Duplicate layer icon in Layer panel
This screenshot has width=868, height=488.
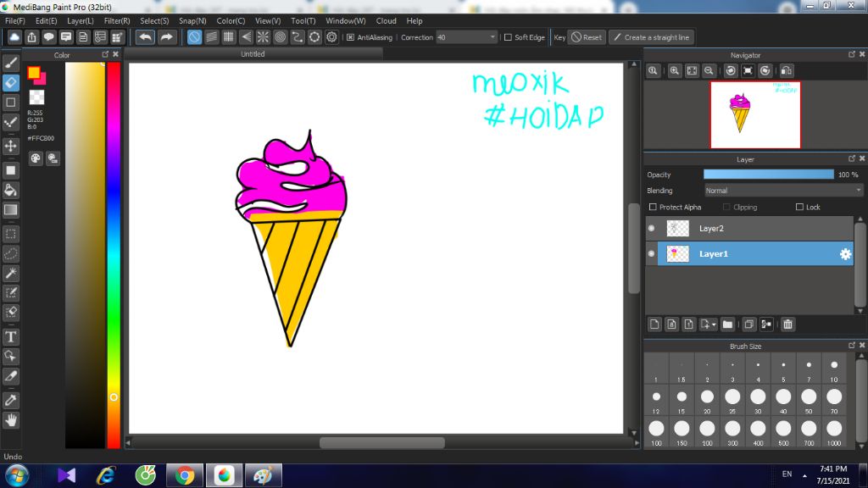pyautogui.click(x=749, y=324)
